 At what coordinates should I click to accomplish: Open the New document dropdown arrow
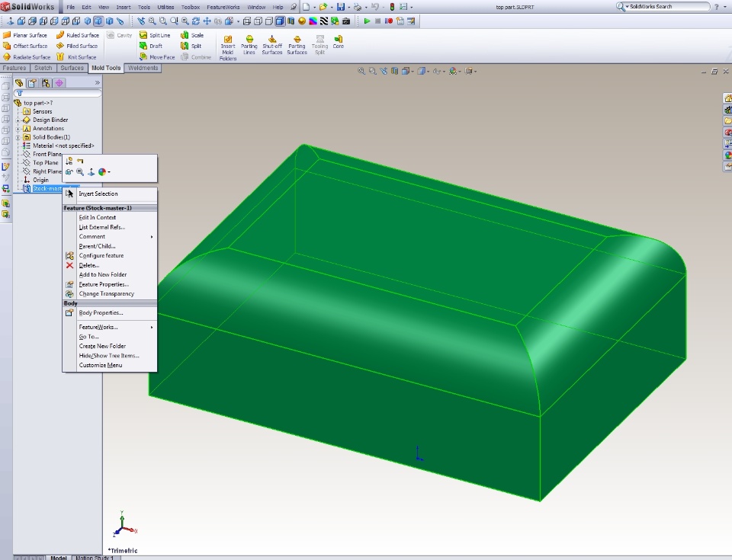click(313, 8)
